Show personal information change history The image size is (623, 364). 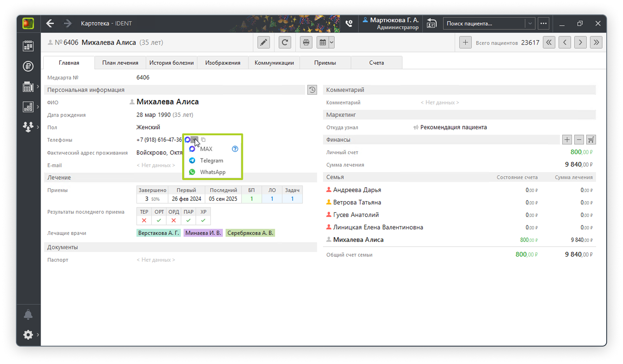[x=312, y=90]
